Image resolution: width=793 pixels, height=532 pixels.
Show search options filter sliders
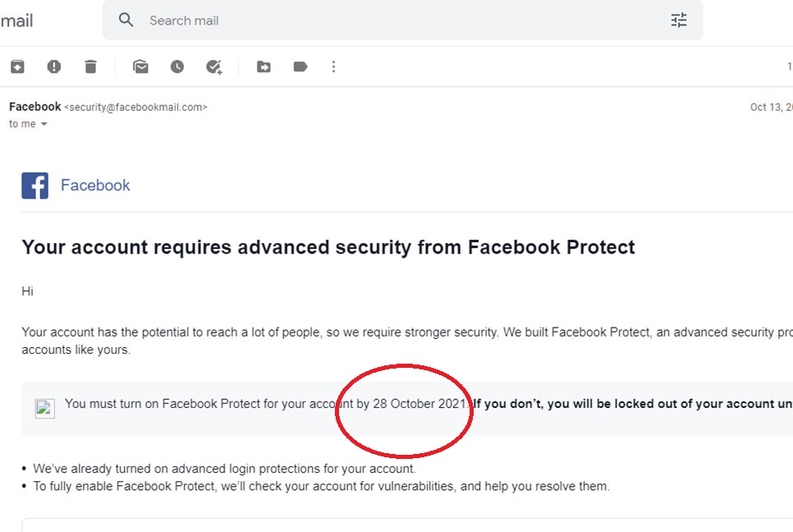[x=679, y=21]
